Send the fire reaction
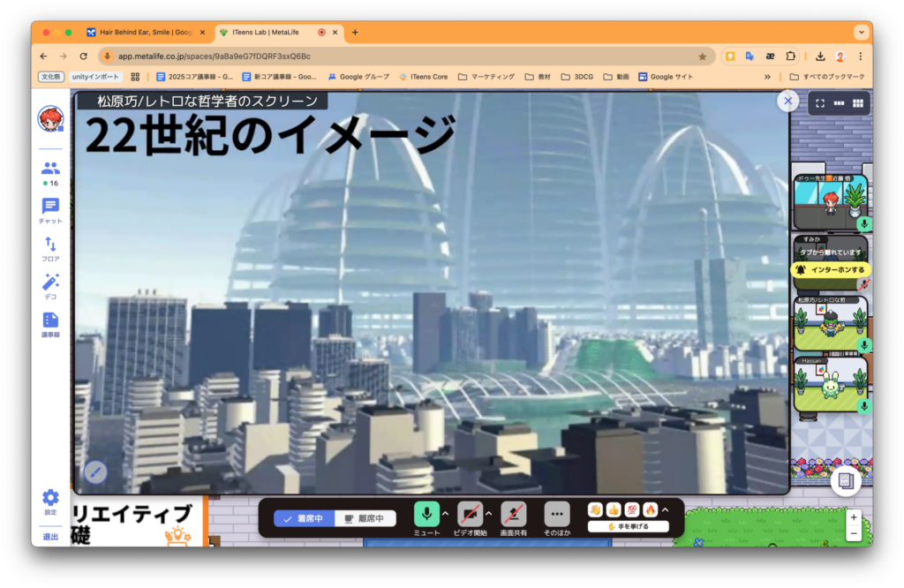Viewport: 904px width, 588px height. coord(651,509)
